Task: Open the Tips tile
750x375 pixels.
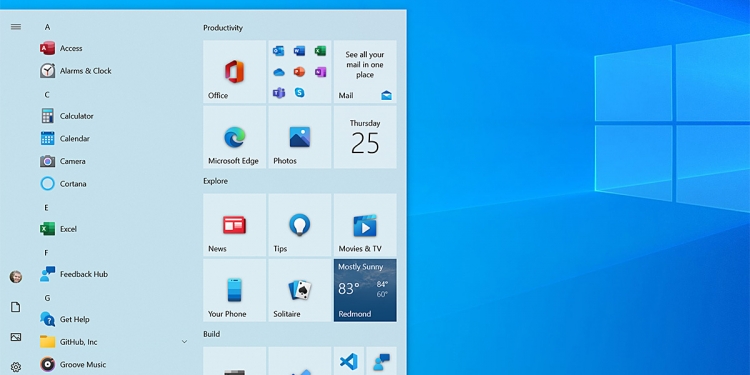Action: (x=300, y=225)
